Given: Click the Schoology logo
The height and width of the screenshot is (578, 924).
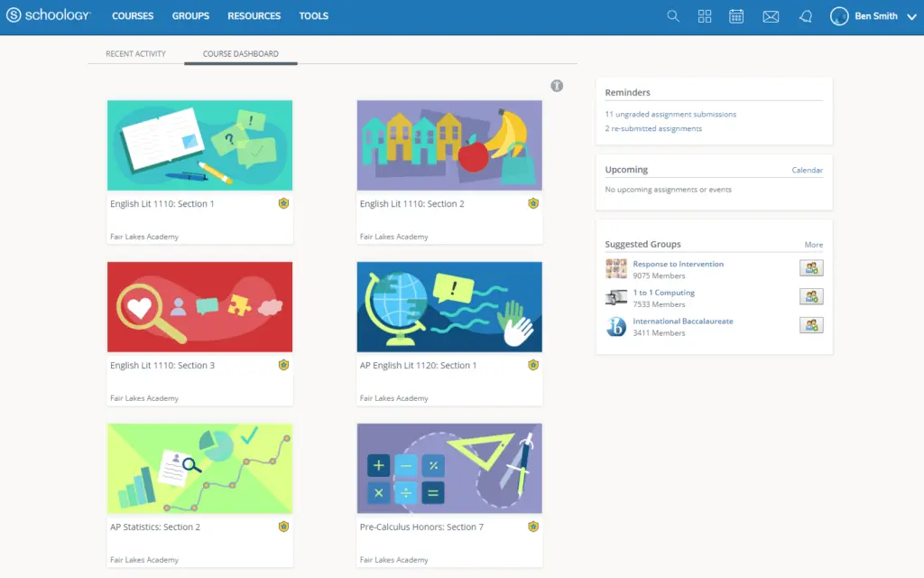Looking at the screenshot, I should 49,15.
